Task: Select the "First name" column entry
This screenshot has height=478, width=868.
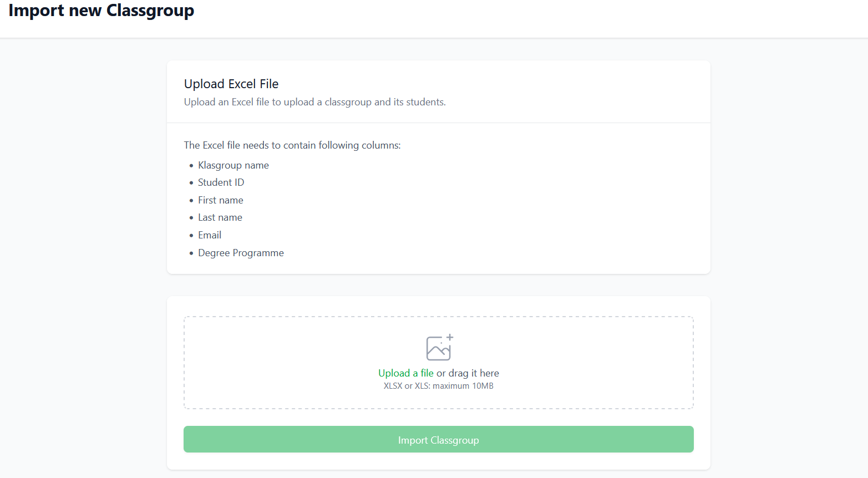Action: click(x=221, y=200)
